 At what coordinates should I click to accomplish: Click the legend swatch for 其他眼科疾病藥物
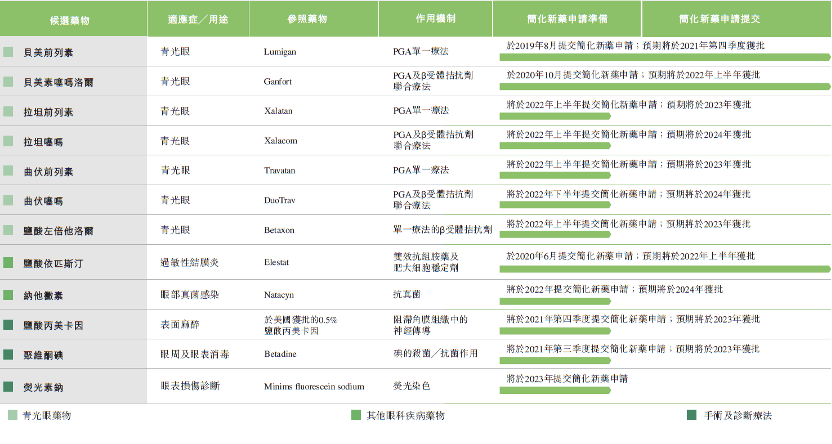point(356,415)
